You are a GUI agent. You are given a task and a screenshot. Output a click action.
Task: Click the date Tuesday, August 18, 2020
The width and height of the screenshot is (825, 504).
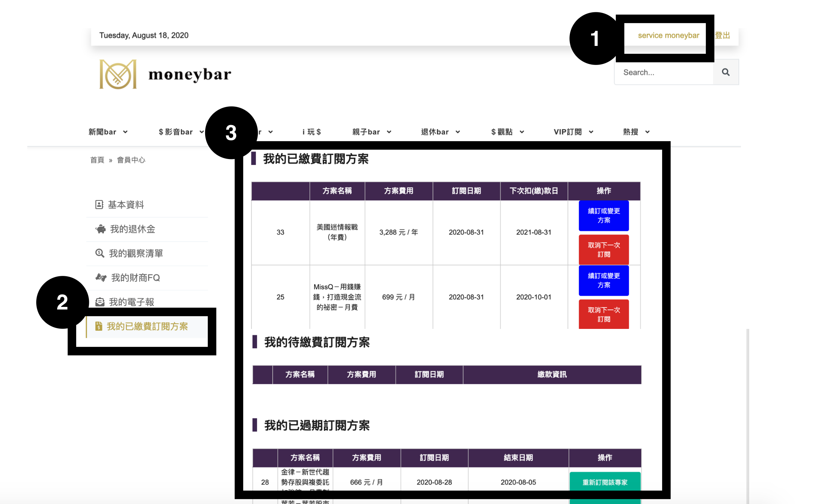144,35
